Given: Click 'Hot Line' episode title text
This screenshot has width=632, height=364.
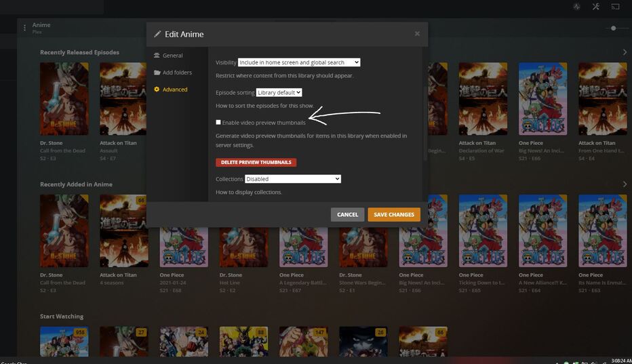Looking at the screenshot, I should 229,283.
